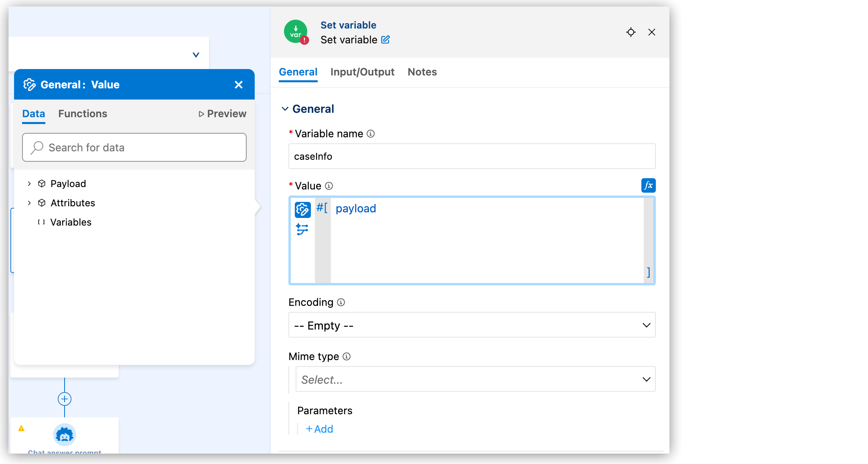
Task: Open the Notes tab
Action: (x=422, y=72)
